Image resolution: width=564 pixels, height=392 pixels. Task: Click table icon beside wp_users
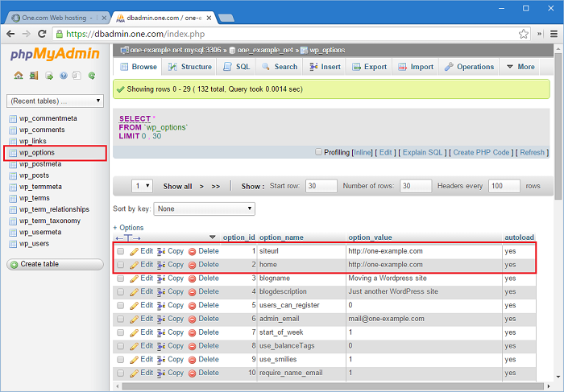tap(13, 244)
